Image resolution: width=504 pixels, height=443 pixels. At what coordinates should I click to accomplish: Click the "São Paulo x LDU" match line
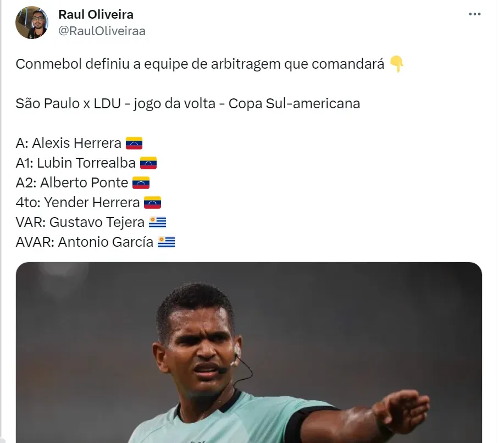tap(187, 104)
